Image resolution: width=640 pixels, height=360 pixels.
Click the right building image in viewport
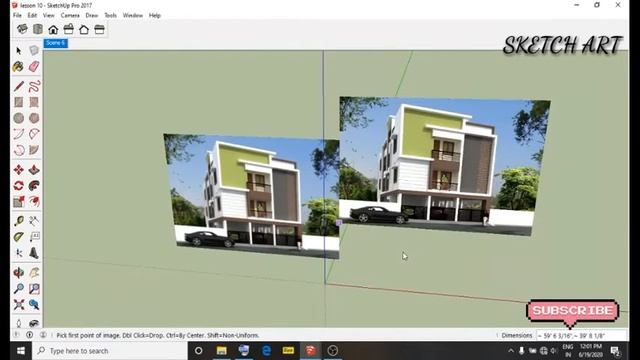[445, 165]
